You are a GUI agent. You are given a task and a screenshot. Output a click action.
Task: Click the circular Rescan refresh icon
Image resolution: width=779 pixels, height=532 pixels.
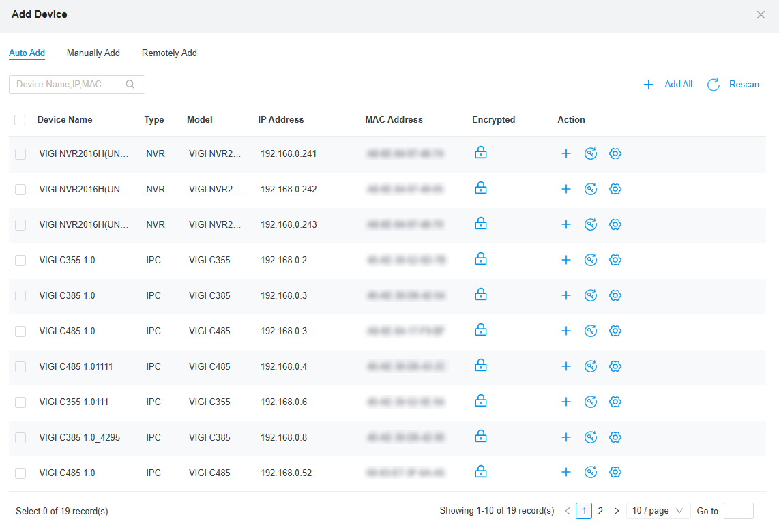pos(713,85)
